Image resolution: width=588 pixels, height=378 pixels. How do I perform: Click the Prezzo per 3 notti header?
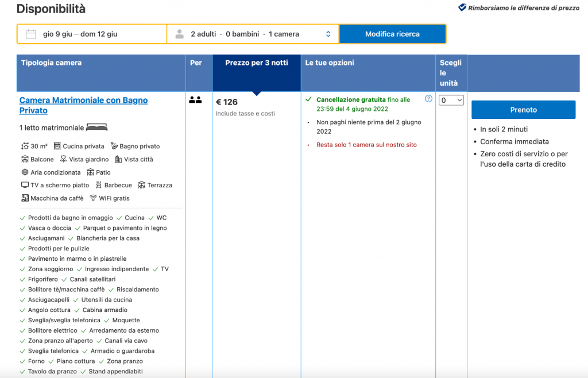pos(257,63)
